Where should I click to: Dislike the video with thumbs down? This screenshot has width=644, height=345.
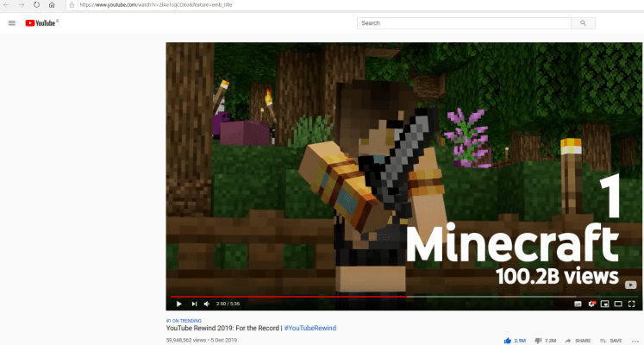tap(538, 341)
